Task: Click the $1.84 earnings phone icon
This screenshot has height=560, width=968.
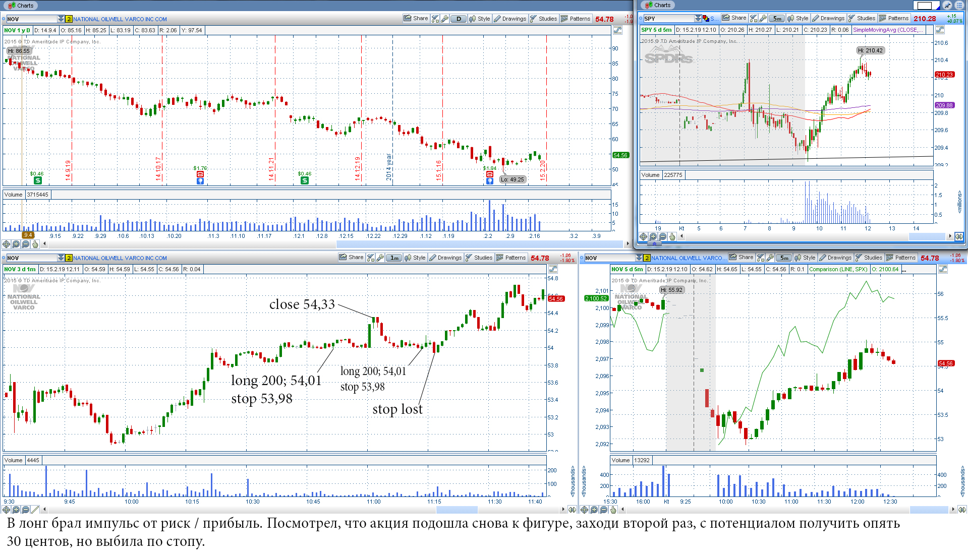Action: tap(490, 174)
